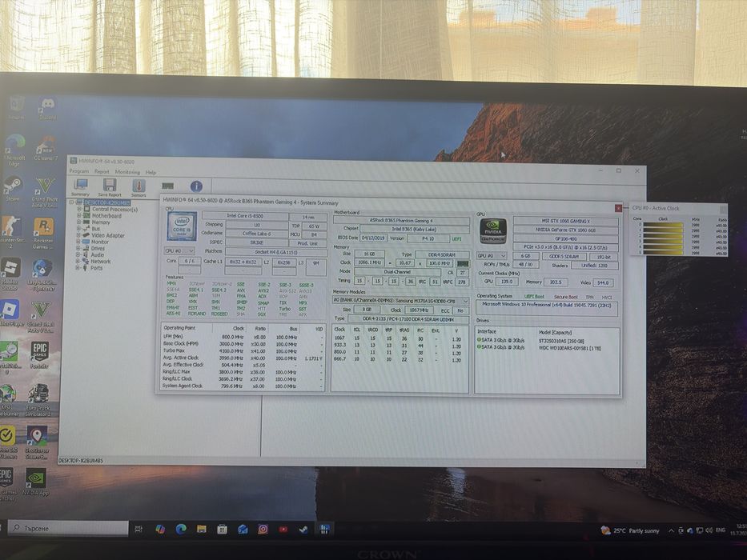Open the Help menu
The height and width of the screenshot is (560, 747).
coord(151,172)
